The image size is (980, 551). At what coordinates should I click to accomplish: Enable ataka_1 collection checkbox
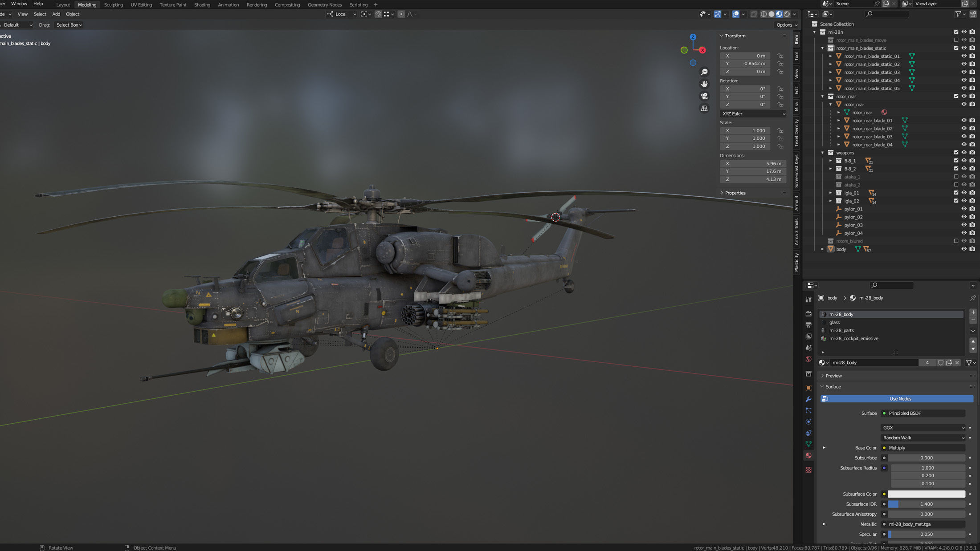(x=956, y=177)
